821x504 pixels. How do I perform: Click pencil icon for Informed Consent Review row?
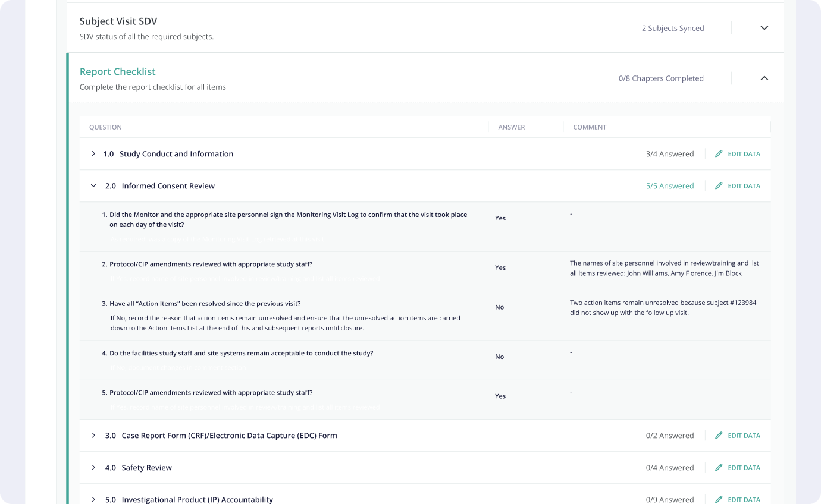(x=719, y=186)
